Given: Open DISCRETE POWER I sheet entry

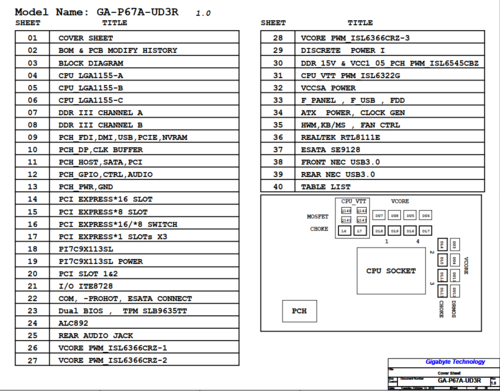Looking at the screenshot, I should coord(372,50).
